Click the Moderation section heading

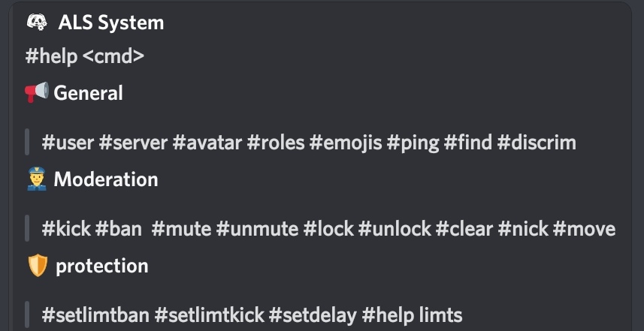pyautogui.click(x=106, y=179)
